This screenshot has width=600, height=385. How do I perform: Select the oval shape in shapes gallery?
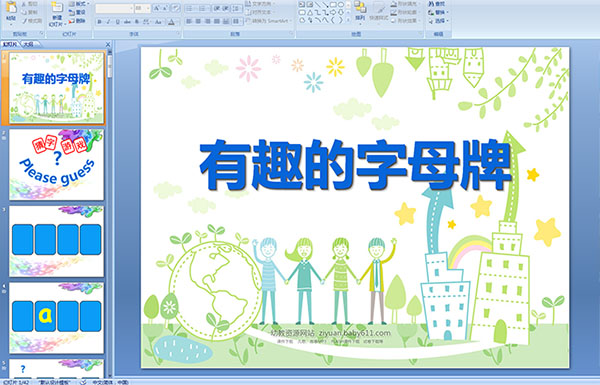point(341,5)
